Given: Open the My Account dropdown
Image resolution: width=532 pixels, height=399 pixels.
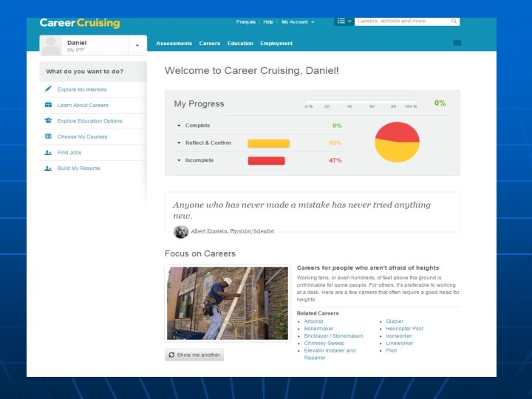Looking at the screenshot, I should click(298, 21).
